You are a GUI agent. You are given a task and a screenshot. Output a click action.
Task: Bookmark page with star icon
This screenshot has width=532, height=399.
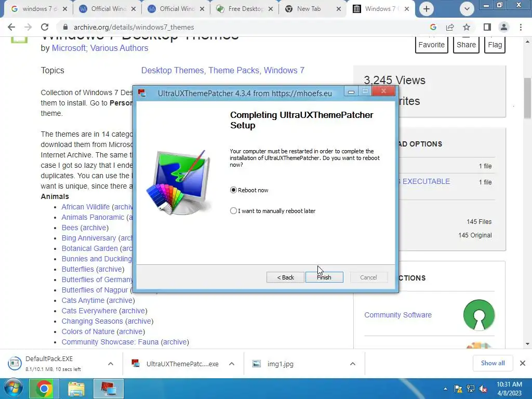(x=467, y=27)
